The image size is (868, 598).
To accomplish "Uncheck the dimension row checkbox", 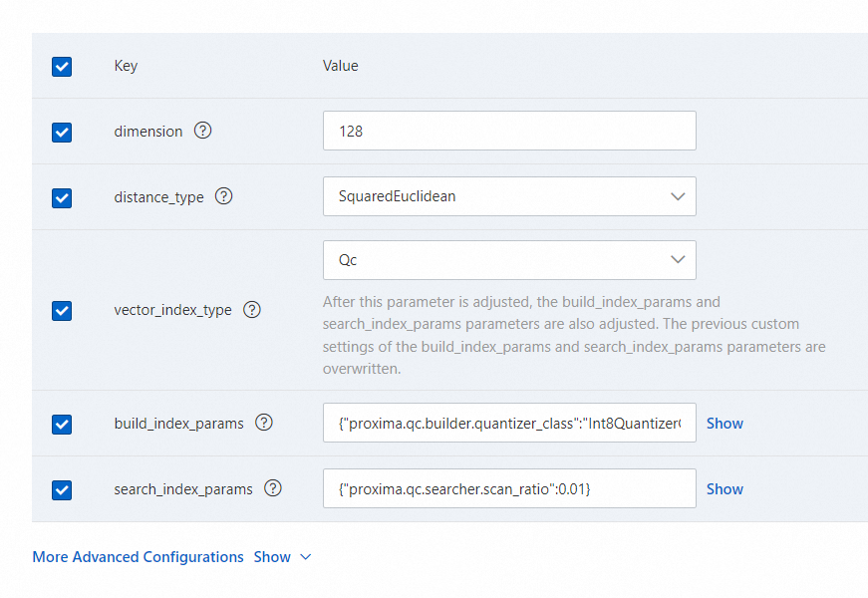I will 62,132.
